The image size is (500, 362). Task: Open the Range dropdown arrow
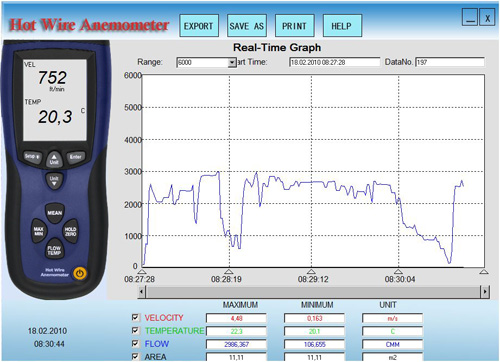[x=232, y=62]
